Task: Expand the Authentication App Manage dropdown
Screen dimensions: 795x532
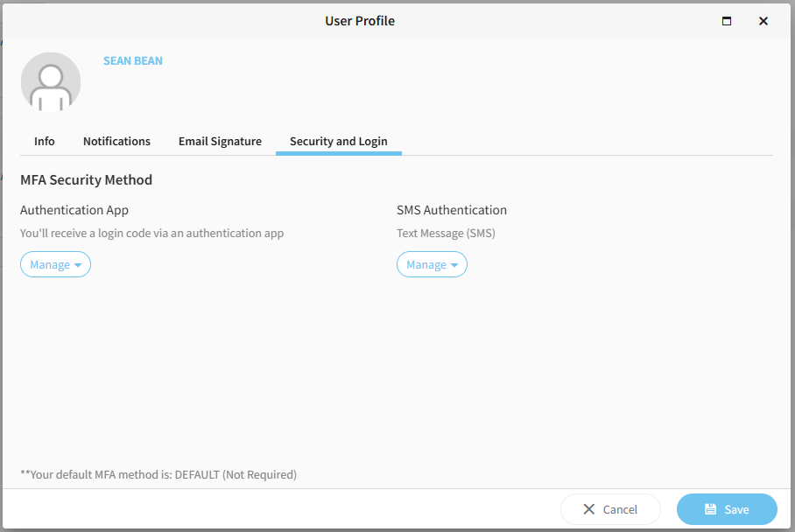Action: coord(55,264)
